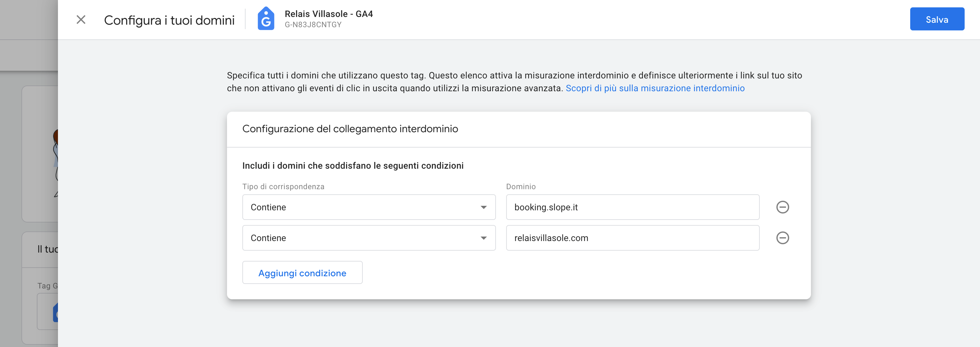
Task: Click the Tipo di corrispondenza column label
Action: click(x=283, y=186)
